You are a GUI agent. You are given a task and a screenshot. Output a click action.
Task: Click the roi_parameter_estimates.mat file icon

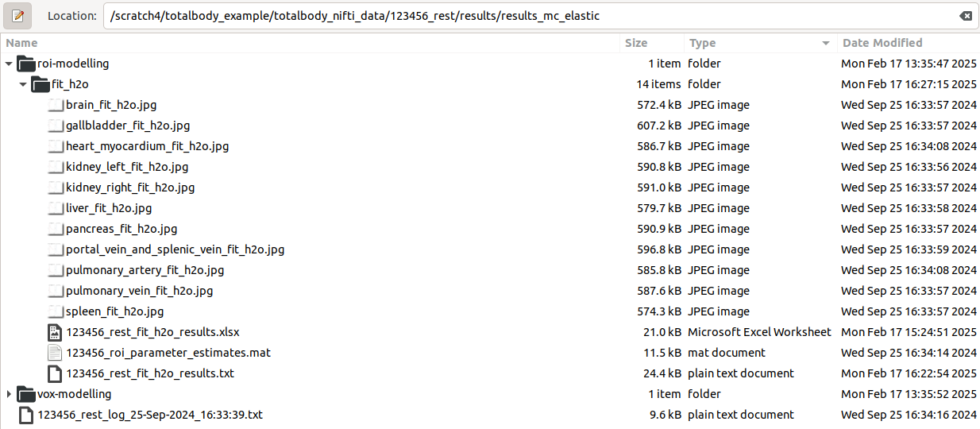tap(55, 353)
